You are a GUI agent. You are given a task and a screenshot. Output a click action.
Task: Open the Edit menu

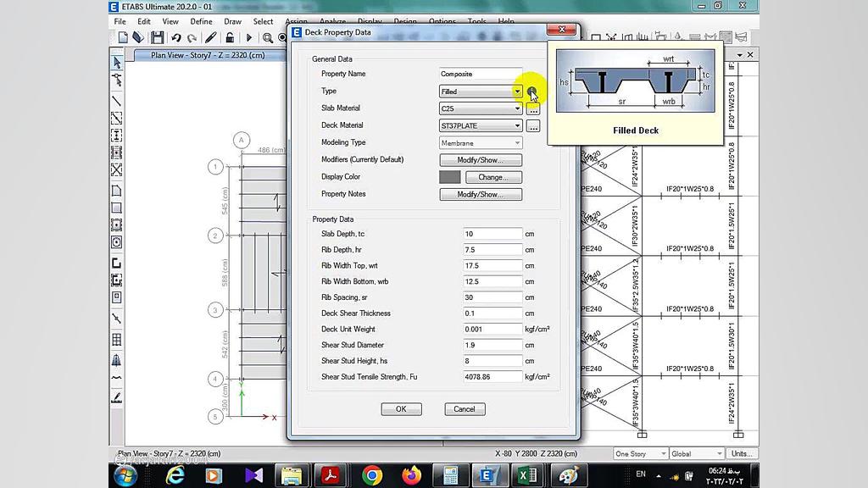coord(144,21)
